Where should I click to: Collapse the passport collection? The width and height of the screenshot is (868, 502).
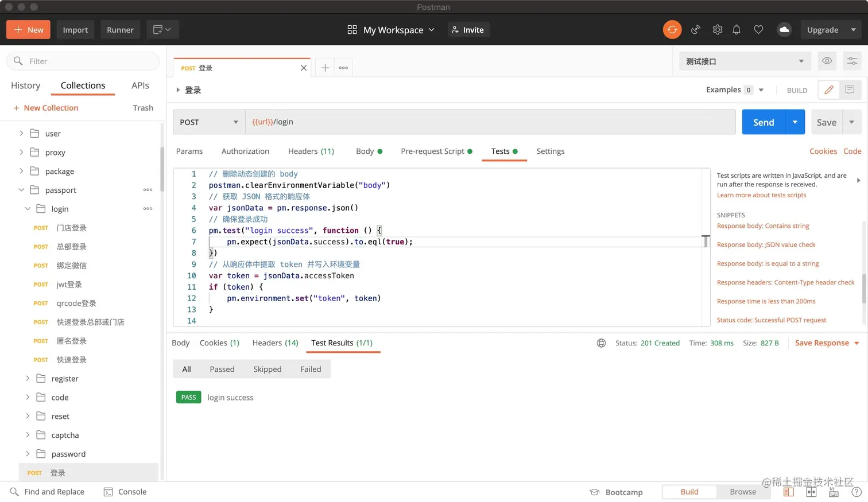[21, 190]
